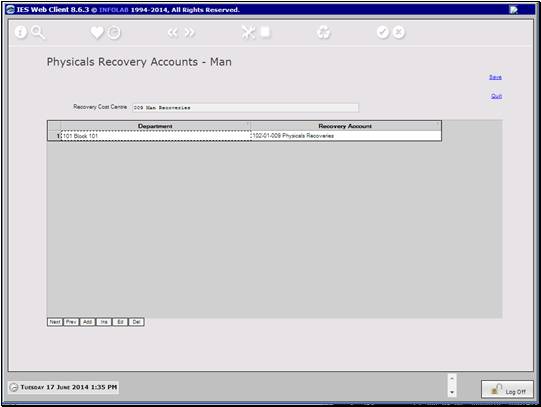Click the white square stop icon
This screenshot has height=407, width=541.
tap(265, 32)
